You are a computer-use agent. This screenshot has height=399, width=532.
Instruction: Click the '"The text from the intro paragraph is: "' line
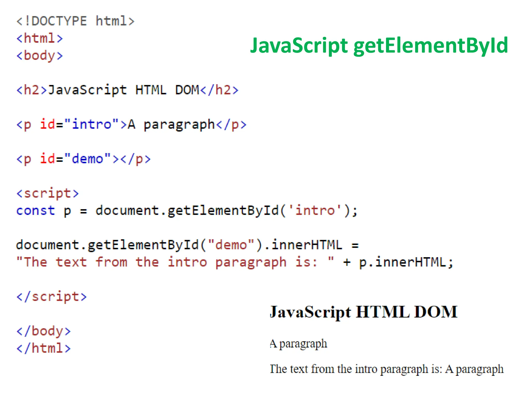click(x=235, y=262)
